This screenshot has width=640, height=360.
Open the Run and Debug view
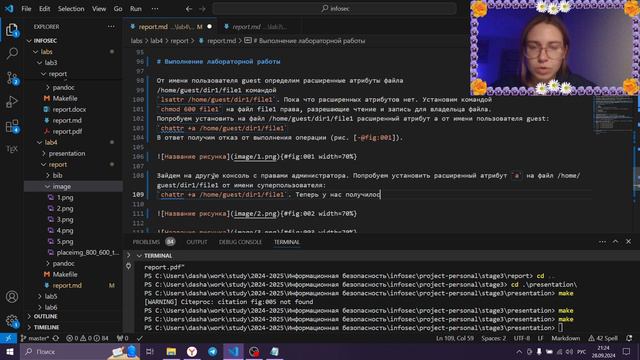coord(12,102)
